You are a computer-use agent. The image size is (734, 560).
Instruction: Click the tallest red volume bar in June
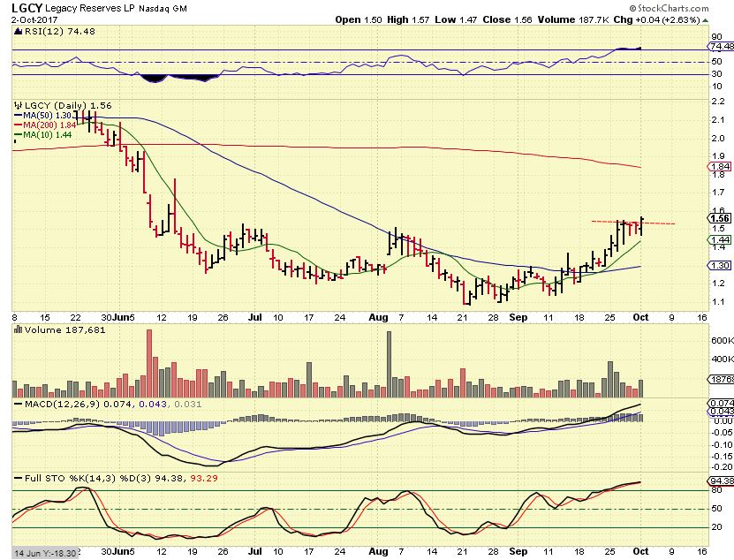(149, 363)
